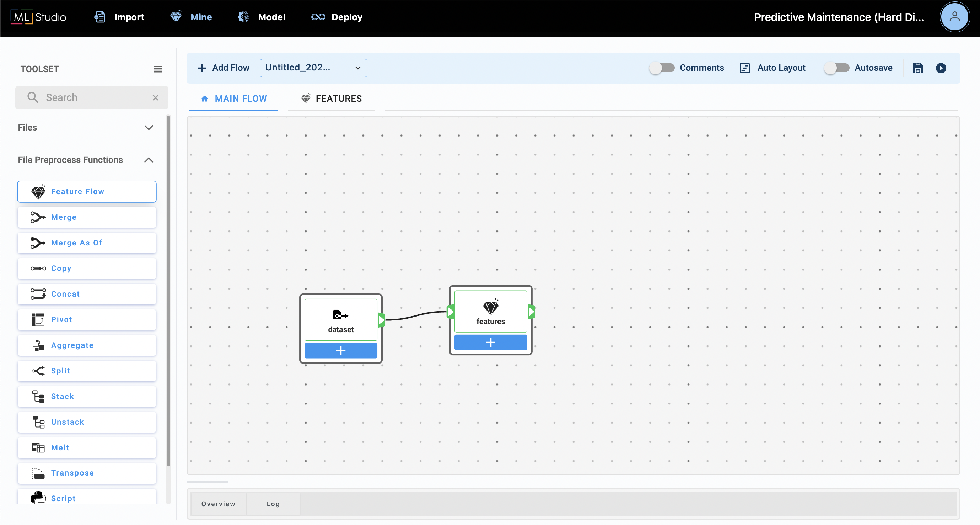Click the Add Flow button

click(224, 68)
